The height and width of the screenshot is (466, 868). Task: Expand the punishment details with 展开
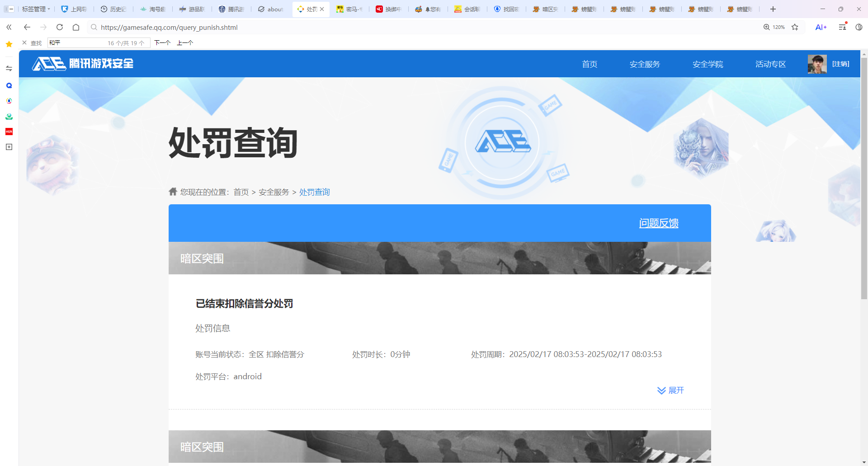click(x=671, y=390)
